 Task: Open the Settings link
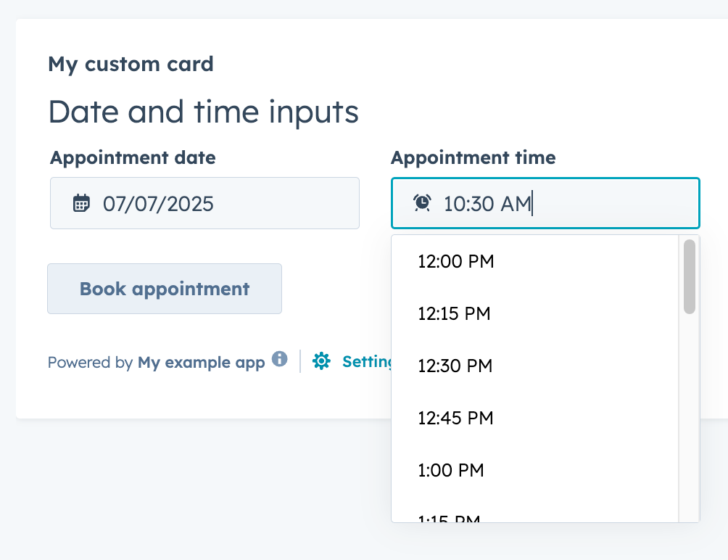[x=367, y=361]
